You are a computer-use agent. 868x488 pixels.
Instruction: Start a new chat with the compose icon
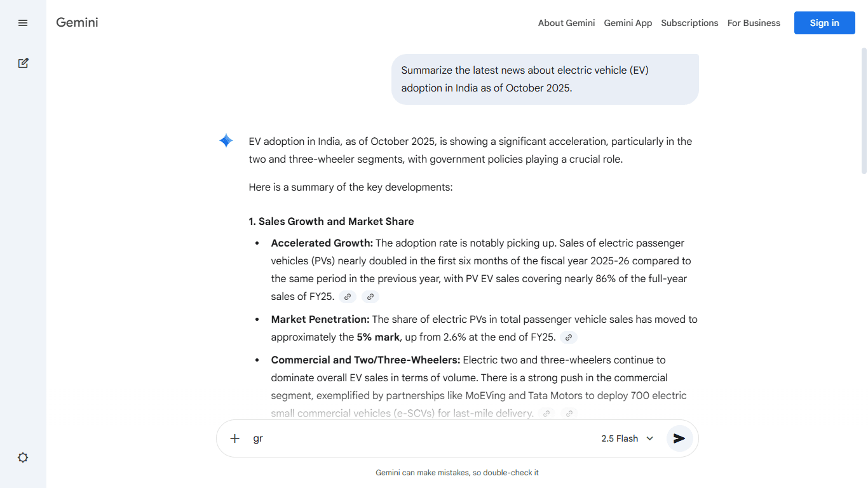pyautogui.click(x=23, y=63)
